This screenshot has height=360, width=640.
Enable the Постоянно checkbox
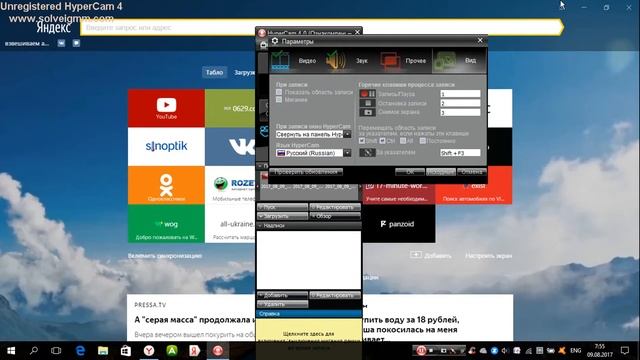[422, 141]
